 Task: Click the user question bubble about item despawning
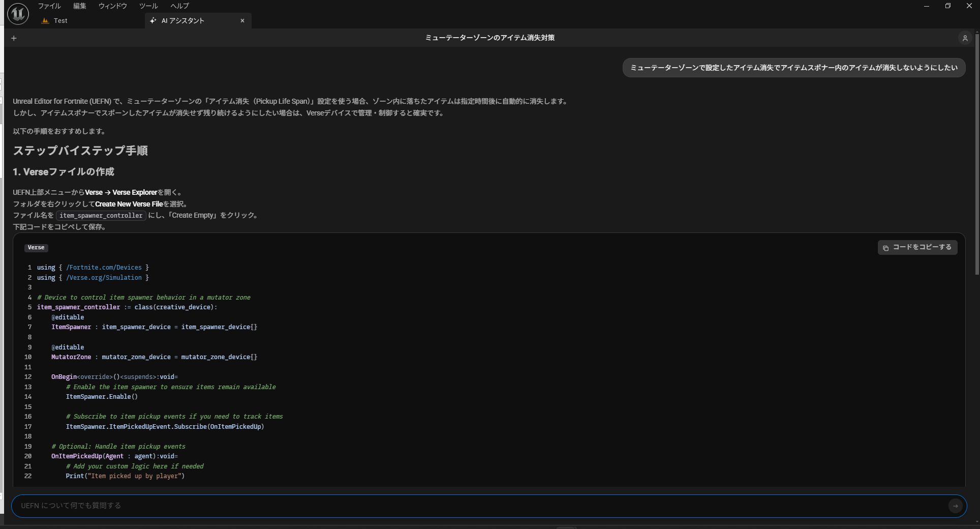coord(793,67)
